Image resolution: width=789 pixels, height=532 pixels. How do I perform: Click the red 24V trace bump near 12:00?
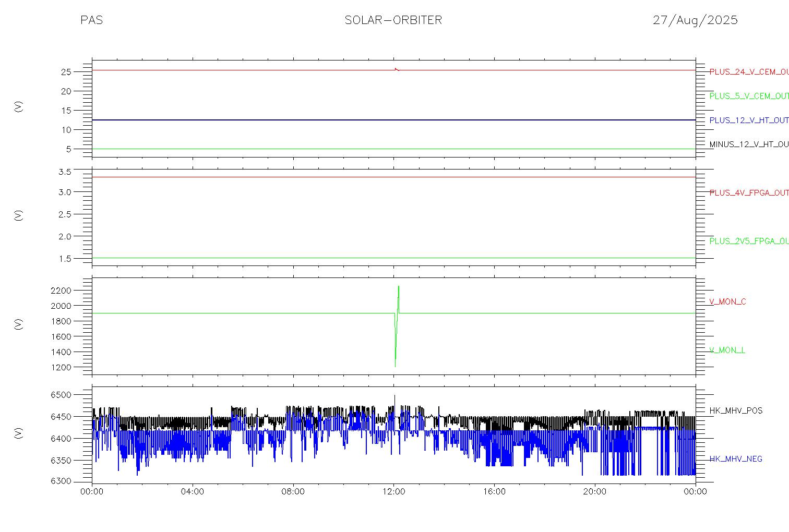(397, 69)
